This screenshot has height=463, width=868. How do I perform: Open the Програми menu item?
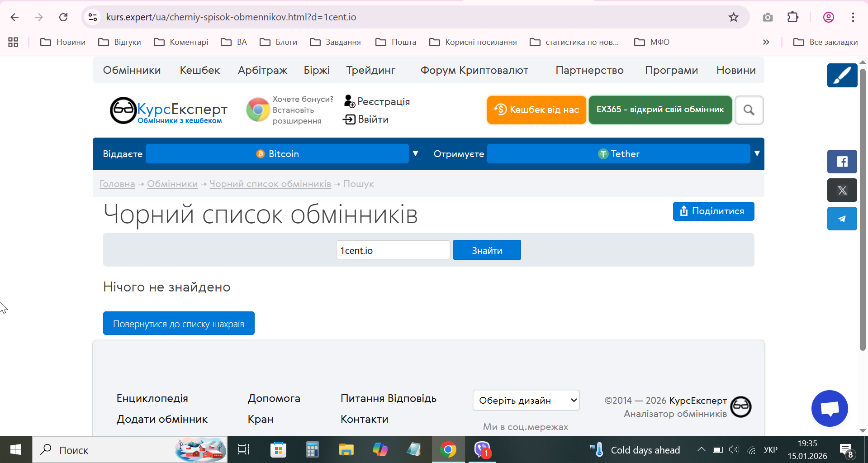coord(671,70)
